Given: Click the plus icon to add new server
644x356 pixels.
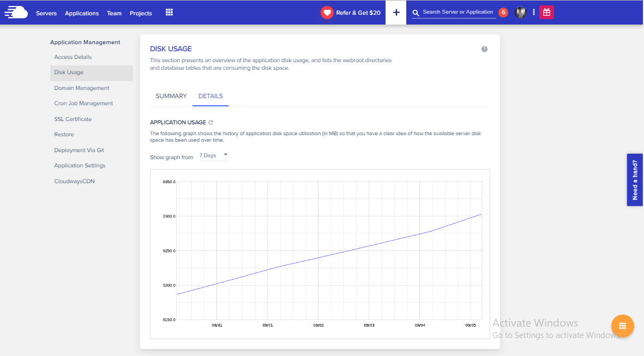Looking at the screenshot, I should coord(396,11).
